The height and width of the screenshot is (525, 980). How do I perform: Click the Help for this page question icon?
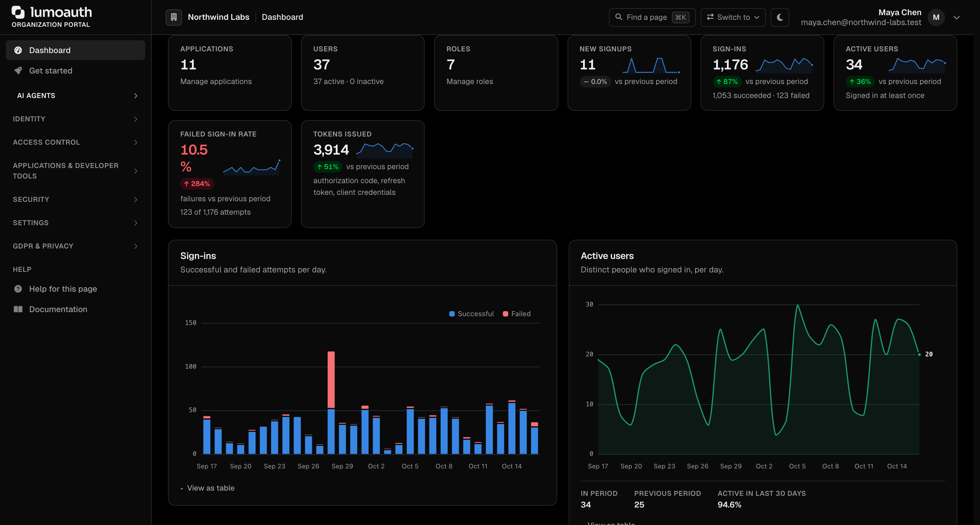click(18, 289)
